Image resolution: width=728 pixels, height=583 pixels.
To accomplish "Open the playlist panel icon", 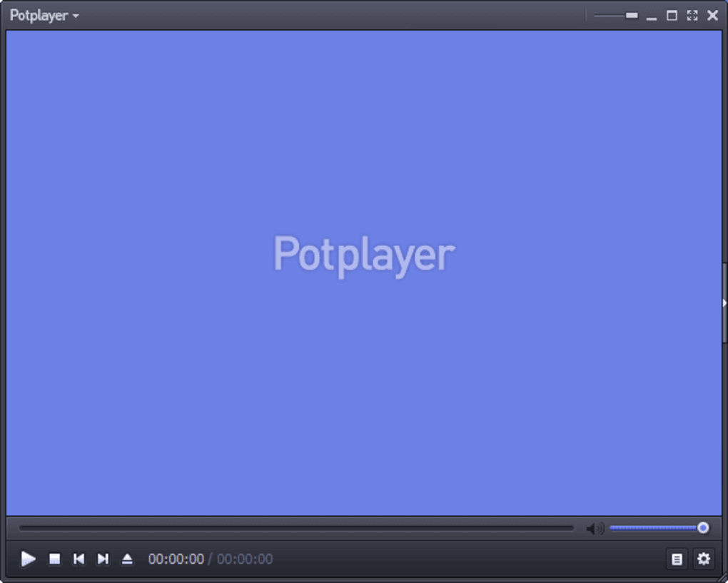I will 677,559.
